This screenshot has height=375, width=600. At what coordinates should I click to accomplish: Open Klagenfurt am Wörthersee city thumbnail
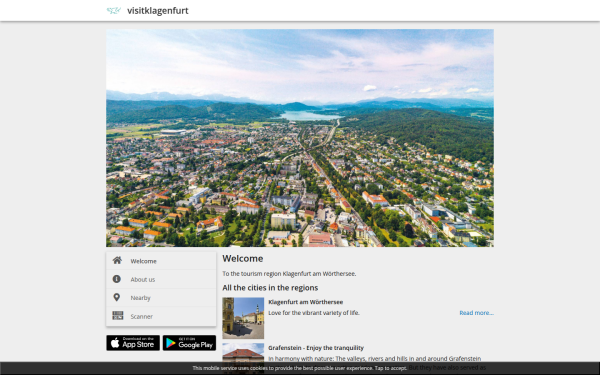(x=243, y=318)
